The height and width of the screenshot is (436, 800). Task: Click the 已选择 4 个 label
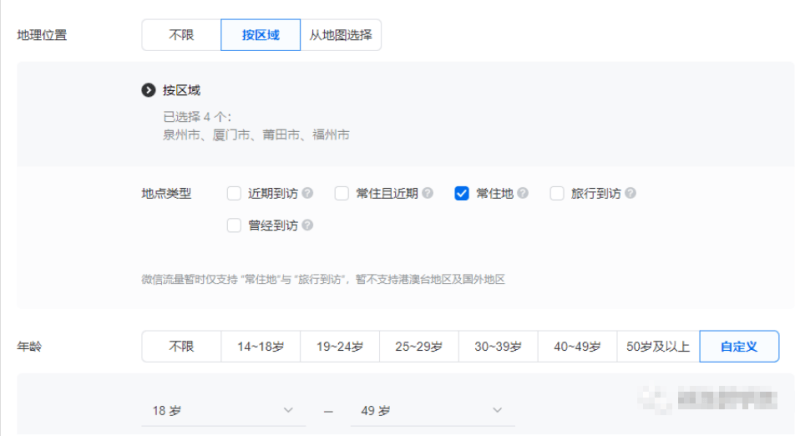click(197, 117)
